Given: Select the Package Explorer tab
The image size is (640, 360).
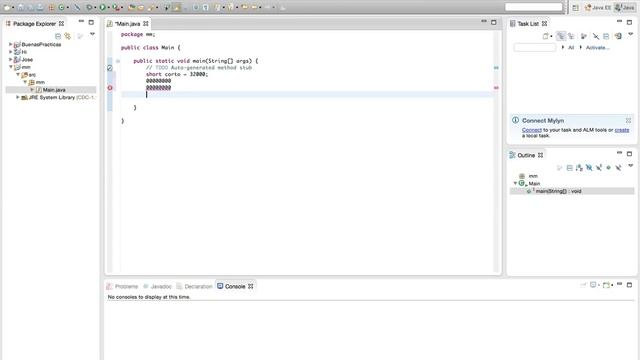Looking at the screenshot, I should 35,24.
